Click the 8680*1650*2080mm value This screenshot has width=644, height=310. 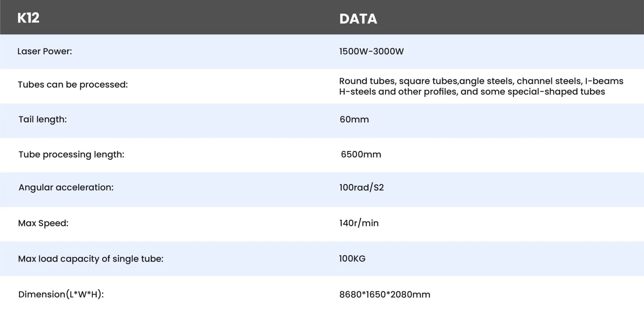click(385, 295)
